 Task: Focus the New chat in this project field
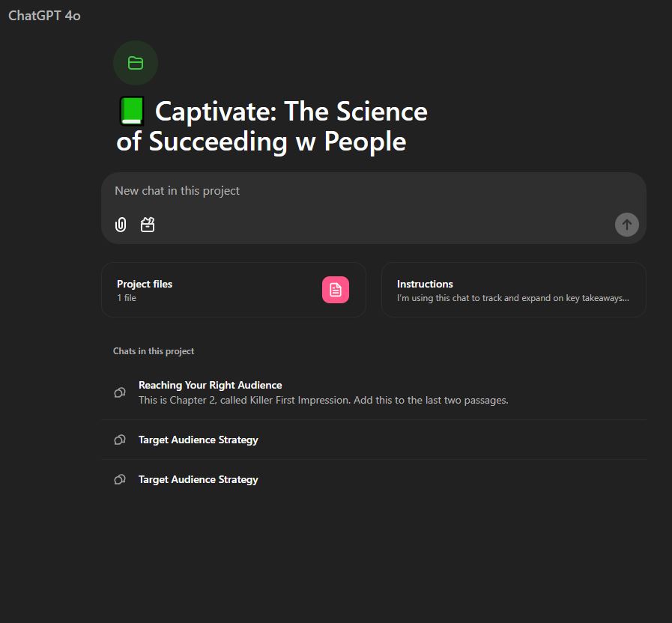[374, 191]
